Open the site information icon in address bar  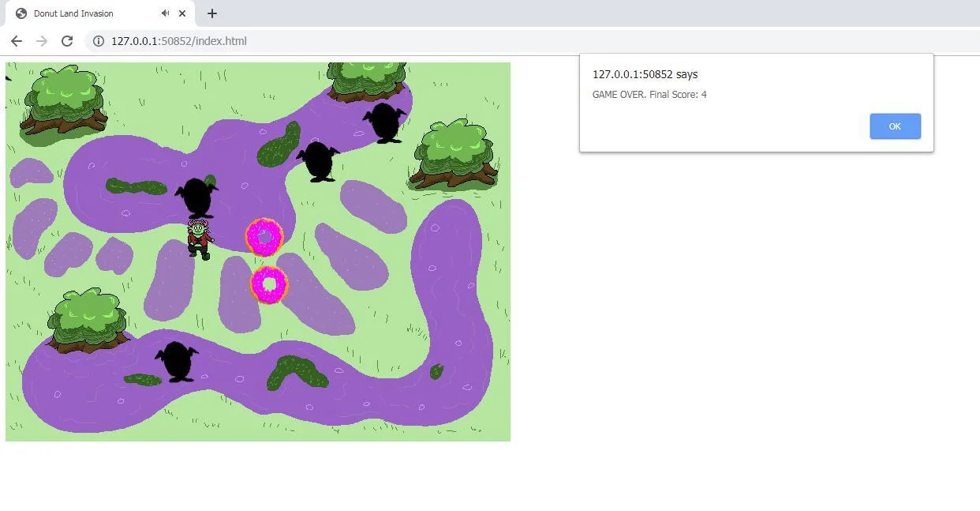pos(99,41)
